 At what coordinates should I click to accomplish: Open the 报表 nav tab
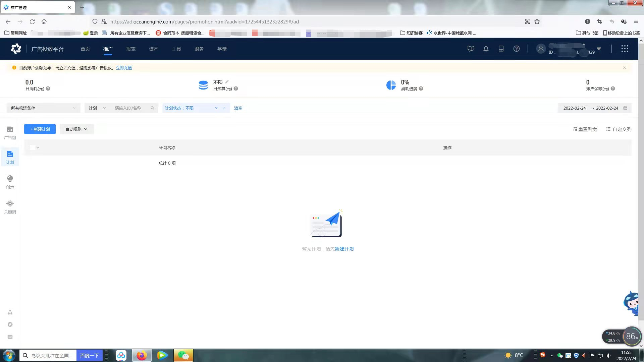coord(131,49)
